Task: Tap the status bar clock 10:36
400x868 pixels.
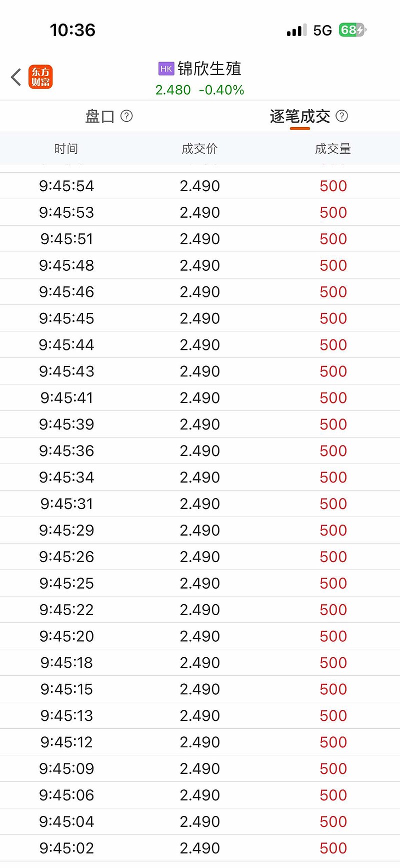Action: [72, 30]
